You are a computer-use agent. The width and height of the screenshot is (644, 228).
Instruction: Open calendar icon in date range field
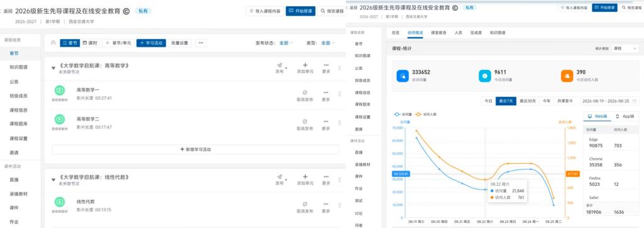(635, 101)
